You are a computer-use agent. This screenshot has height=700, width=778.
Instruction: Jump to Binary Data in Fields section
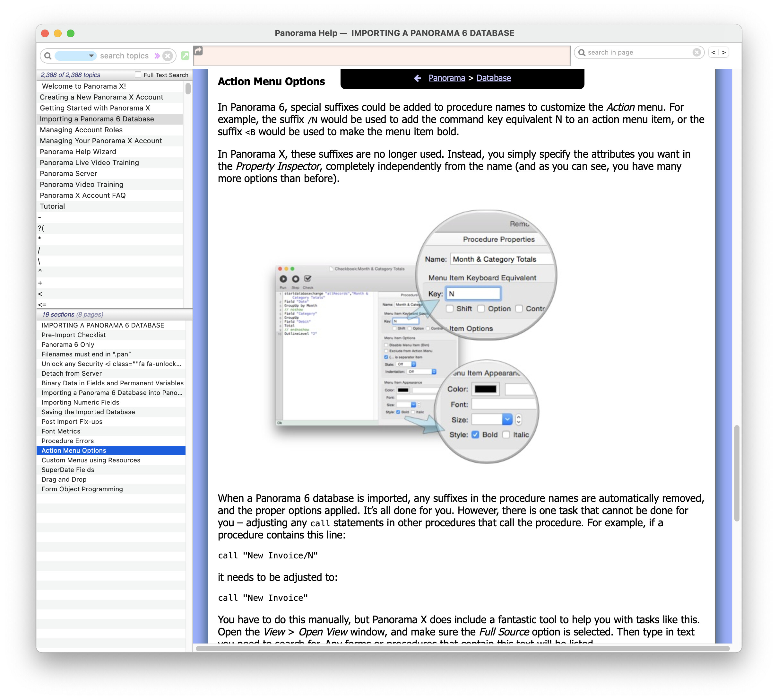111,383
